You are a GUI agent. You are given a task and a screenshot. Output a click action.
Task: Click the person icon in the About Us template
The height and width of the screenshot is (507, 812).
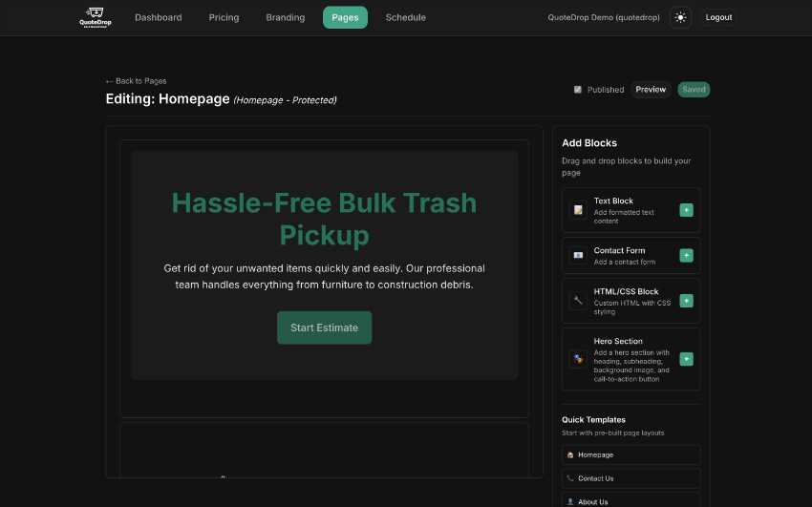point(570,502)
